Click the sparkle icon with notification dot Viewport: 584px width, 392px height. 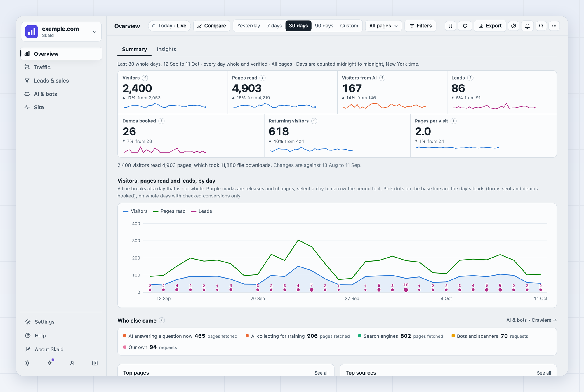(50, 363)
